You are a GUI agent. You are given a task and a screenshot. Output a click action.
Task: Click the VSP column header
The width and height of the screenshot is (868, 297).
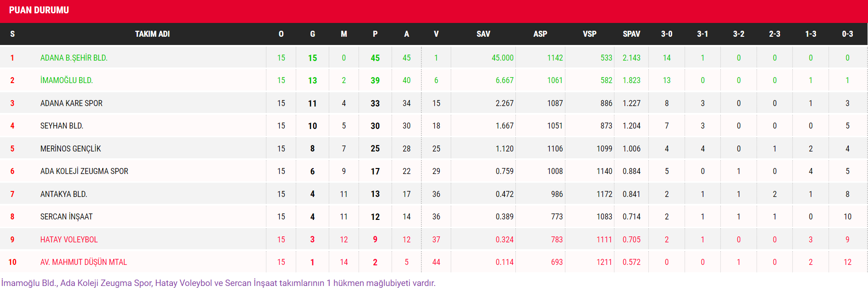tap(590, 34)
